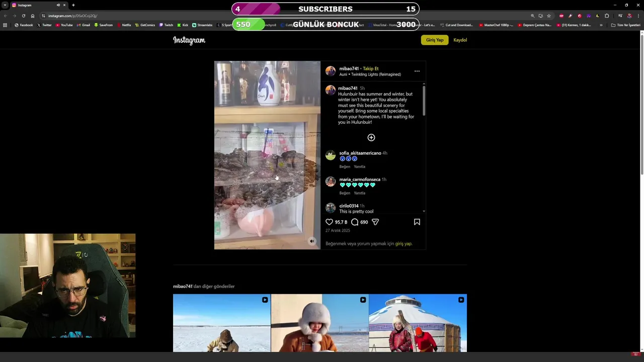Open the Extensions puzzle icon
The height and width of the screenshot is (362, 644).
pos(607,16)
